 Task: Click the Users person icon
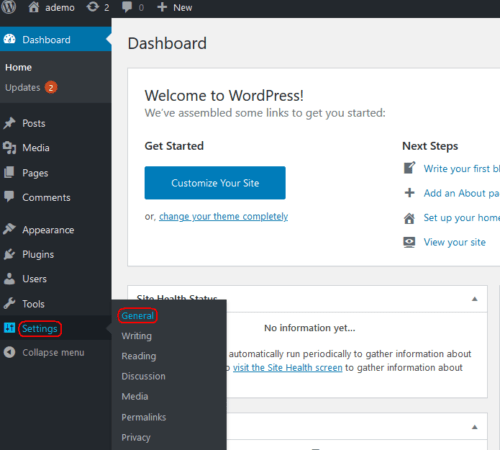point(9,279)
